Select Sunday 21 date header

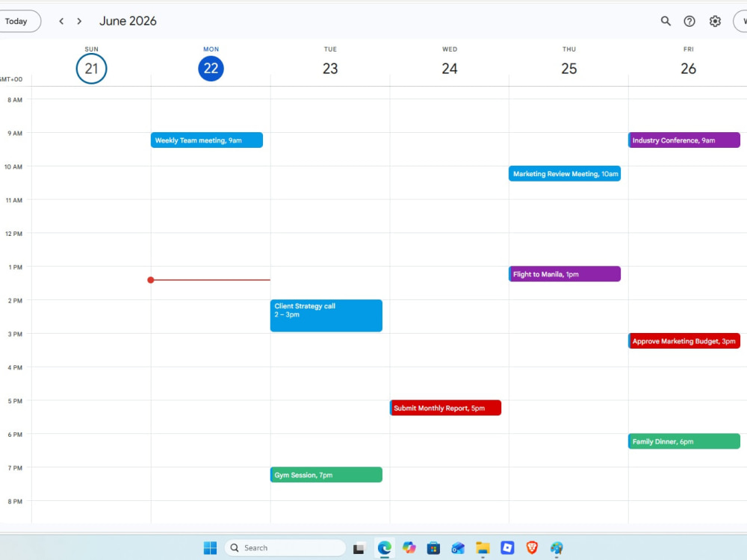[91, 69]
